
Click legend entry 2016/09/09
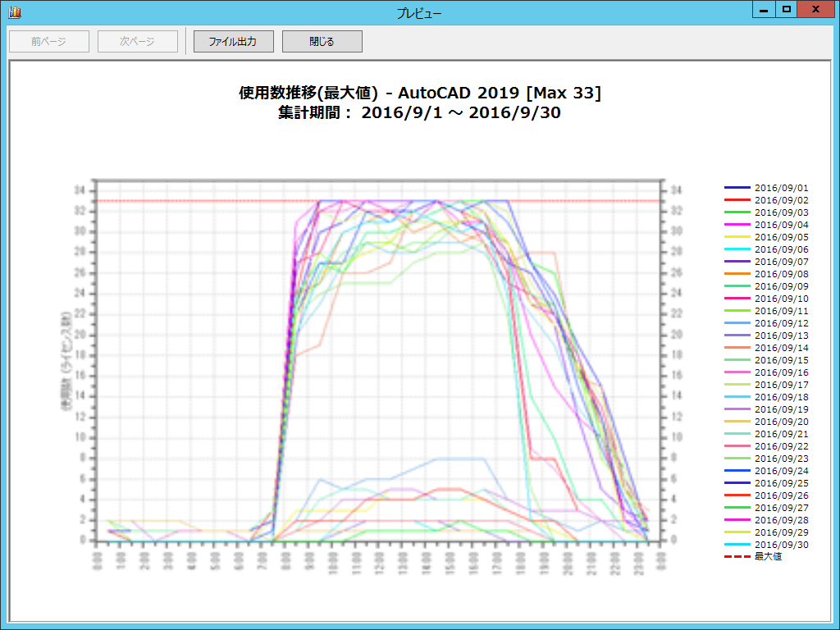(767, 286)
